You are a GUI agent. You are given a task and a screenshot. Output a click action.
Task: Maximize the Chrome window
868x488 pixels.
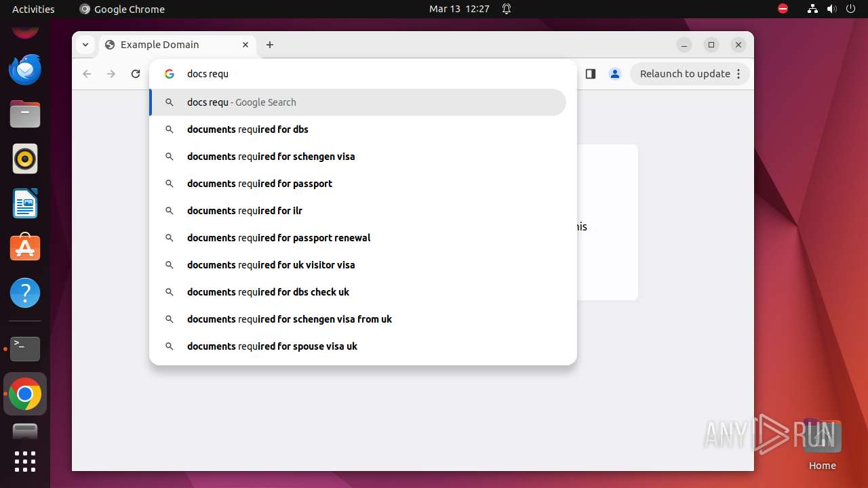point(711,45)
